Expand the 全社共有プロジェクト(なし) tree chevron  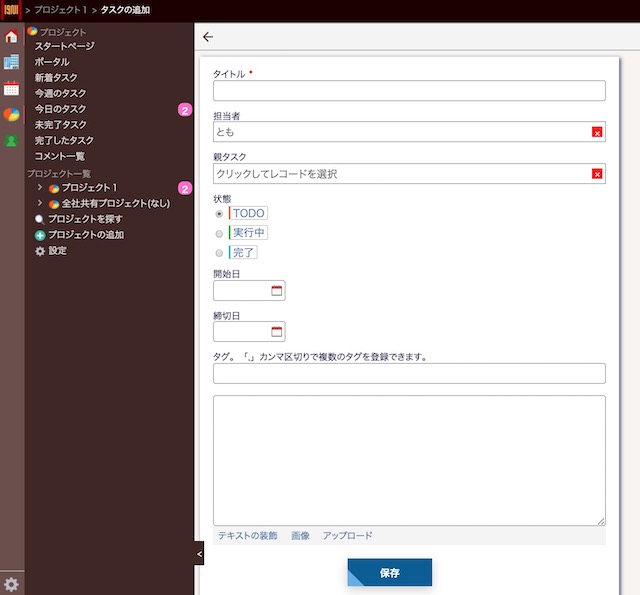tap(40, 203)
